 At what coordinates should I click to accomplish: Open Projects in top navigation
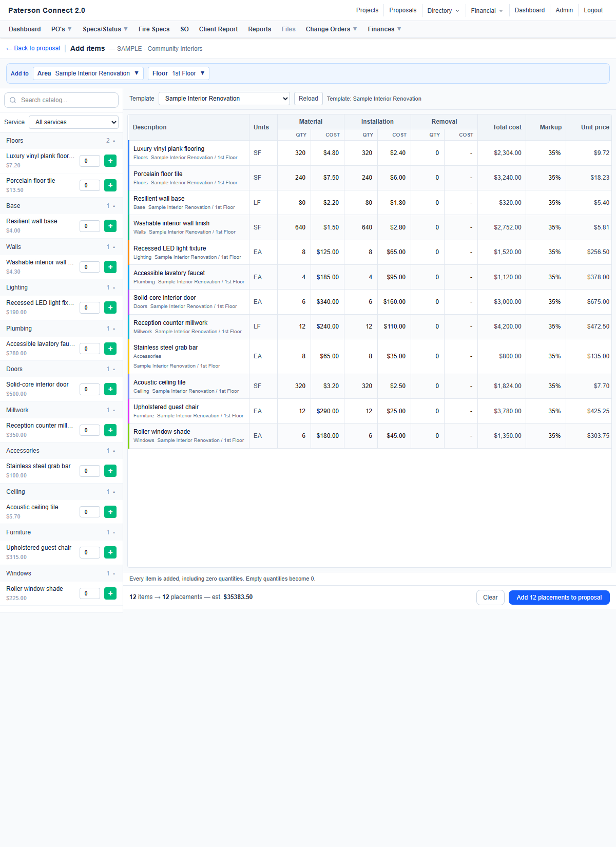click(x=368, y=10)
